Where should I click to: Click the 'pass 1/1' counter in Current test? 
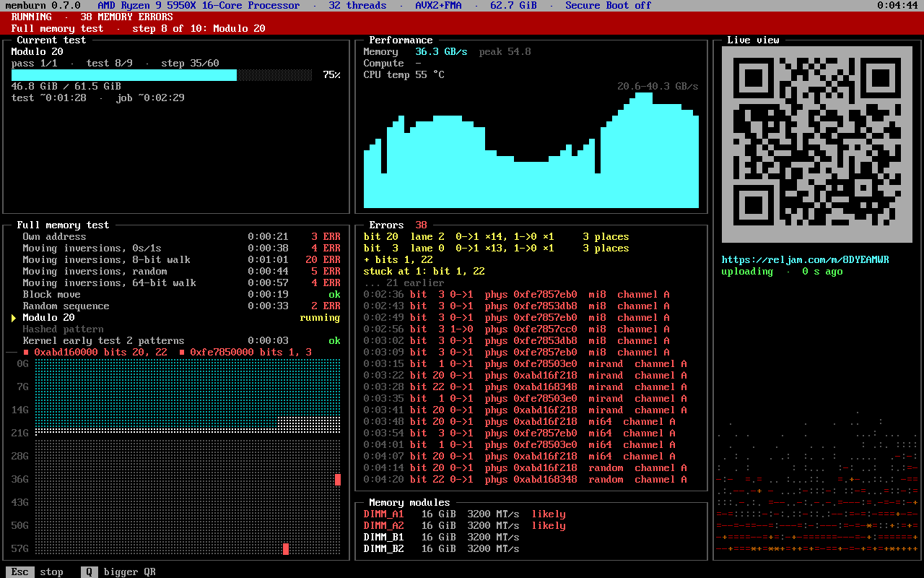coord(35,64)
